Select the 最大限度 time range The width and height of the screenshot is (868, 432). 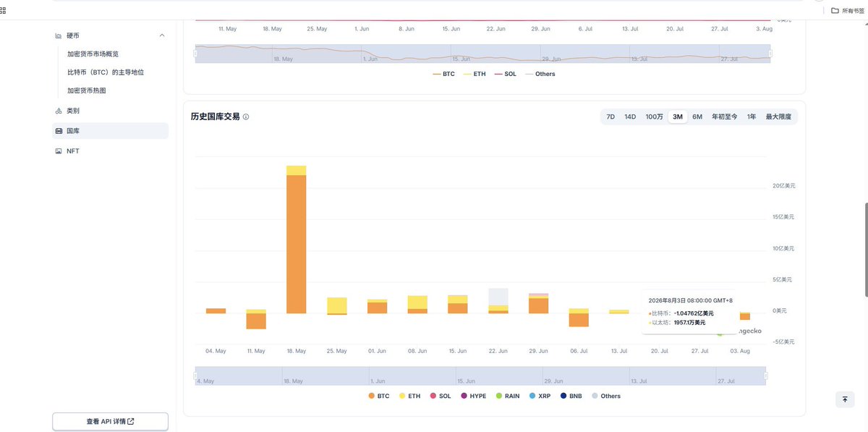pos(778,117)
